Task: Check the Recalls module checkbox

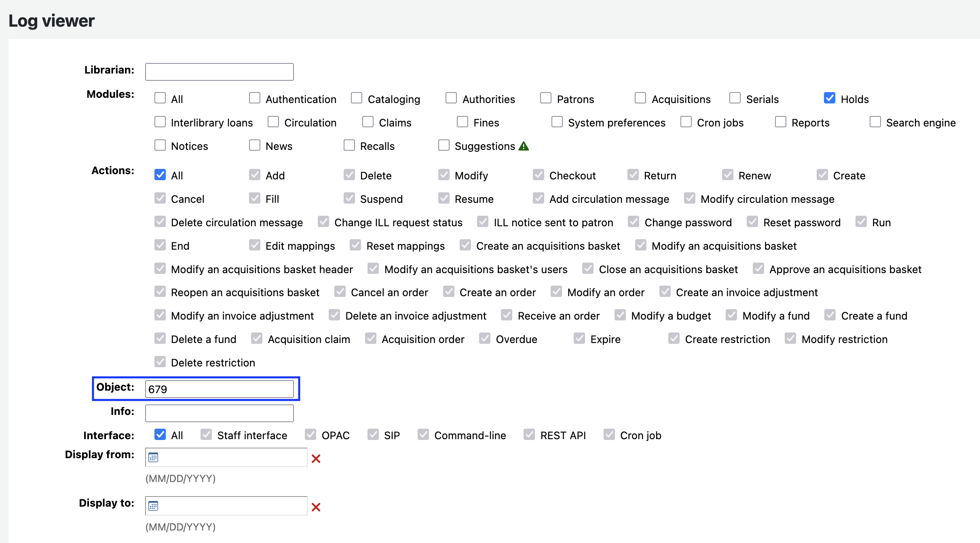Action: coord(349,145)
